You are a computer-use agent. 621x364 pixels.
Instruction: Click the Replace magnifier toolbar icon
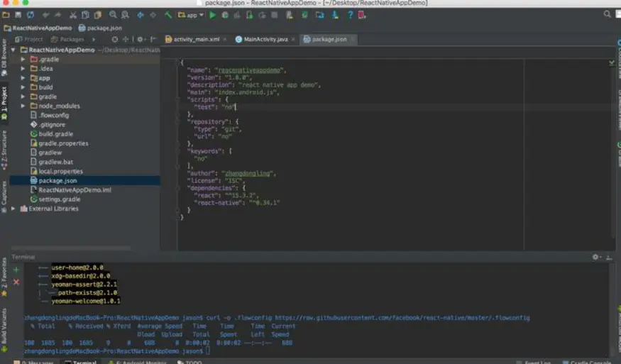click(125, 15)
